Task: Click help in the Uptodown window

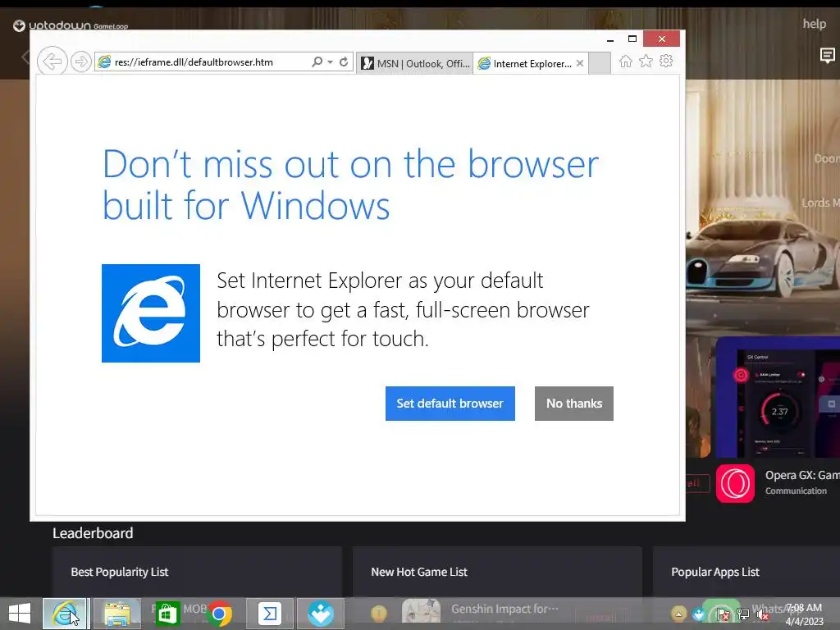Action: [x=815, y=24]
